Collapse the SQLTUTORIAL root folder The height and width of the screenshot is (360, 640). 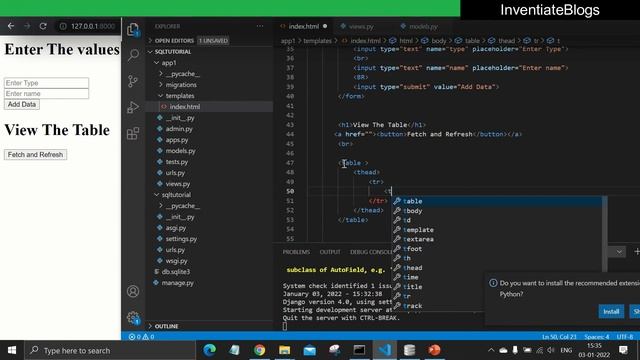[173, 52]
